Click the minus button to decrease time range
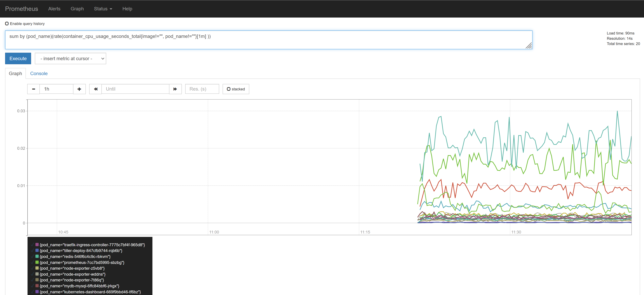This screenshot has height=295, width=644. (33, 89)
